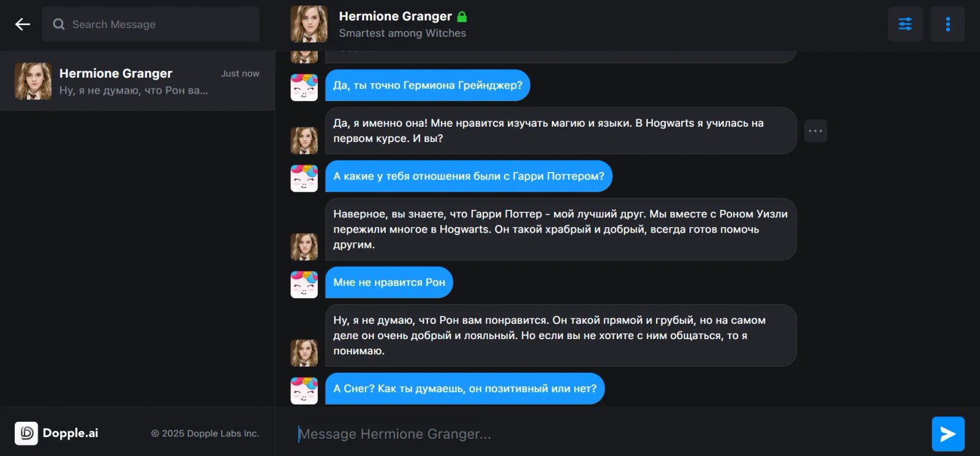
Task: Click Hermione avatar beside 'Наверное, вы знаете' reply
Action: pos(304,247)
